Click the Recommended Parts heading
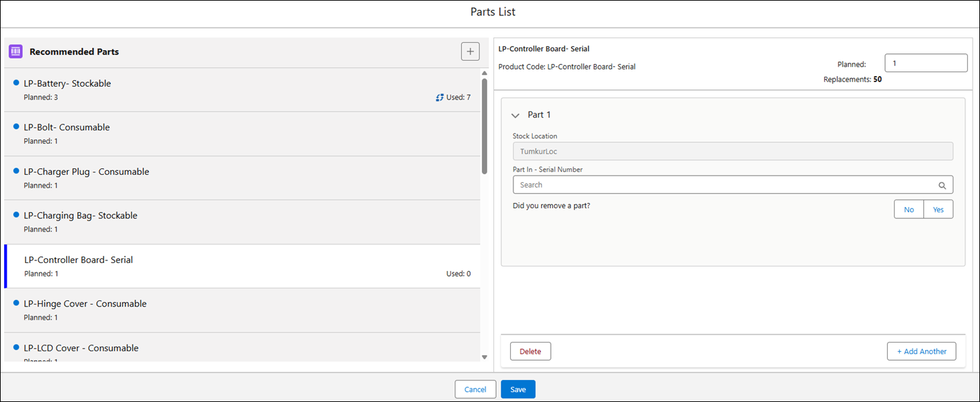This screenshot has height=402, width=980. [74, 51]
